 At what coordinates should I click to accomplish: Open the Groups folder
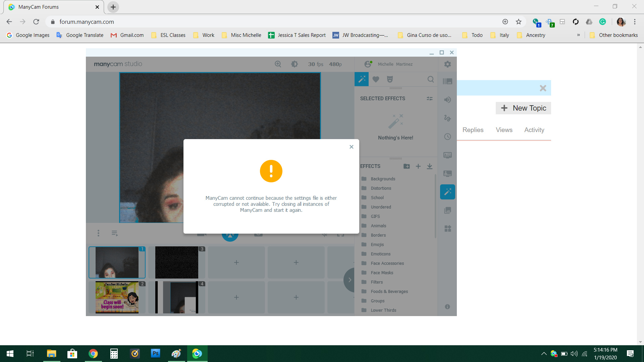pyautogui.click(x=373, y=301)
